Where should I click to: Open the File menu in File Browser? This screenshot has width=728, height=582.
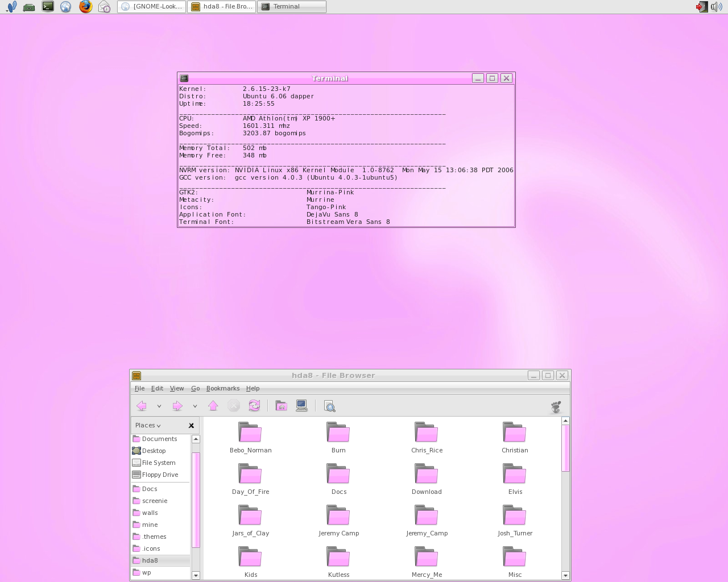tap(139, 388)
